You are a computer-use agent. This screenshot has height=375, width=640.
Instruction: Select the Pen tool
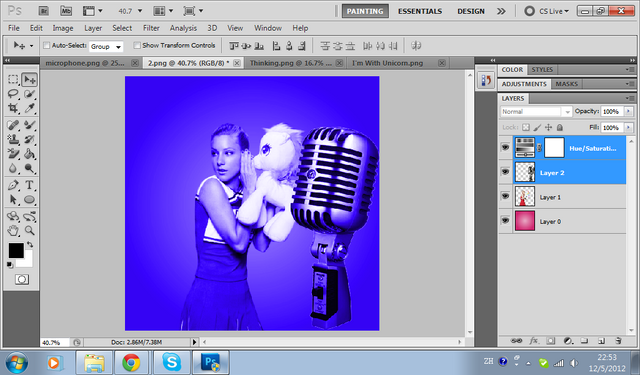pyautogui.click(x=13, y=185)
